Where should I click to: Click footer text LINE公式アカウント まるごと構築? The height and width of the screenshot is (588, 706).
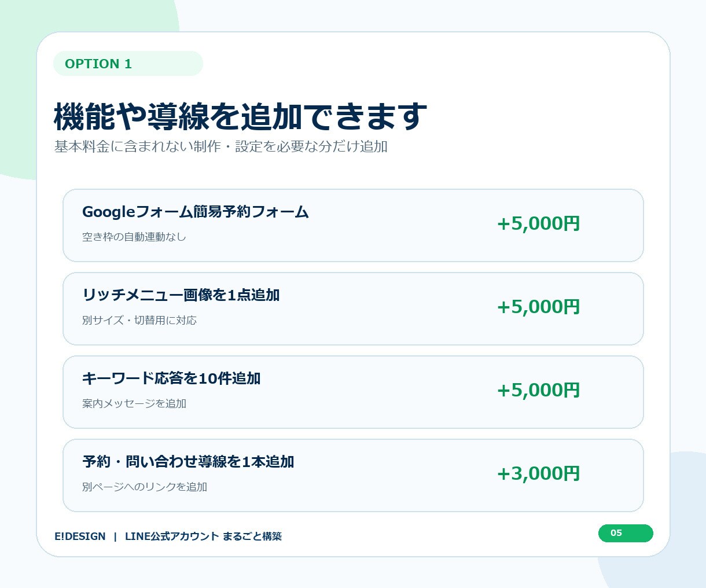click(203, 536)
